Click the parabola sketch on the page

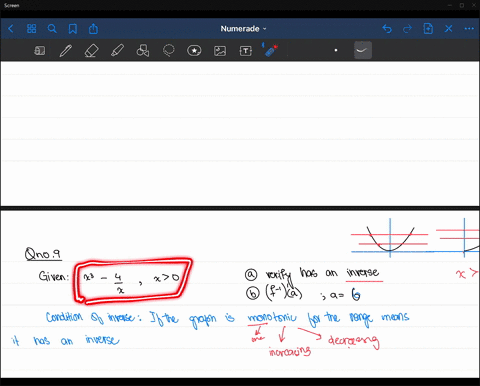click(x=390, y=239)
